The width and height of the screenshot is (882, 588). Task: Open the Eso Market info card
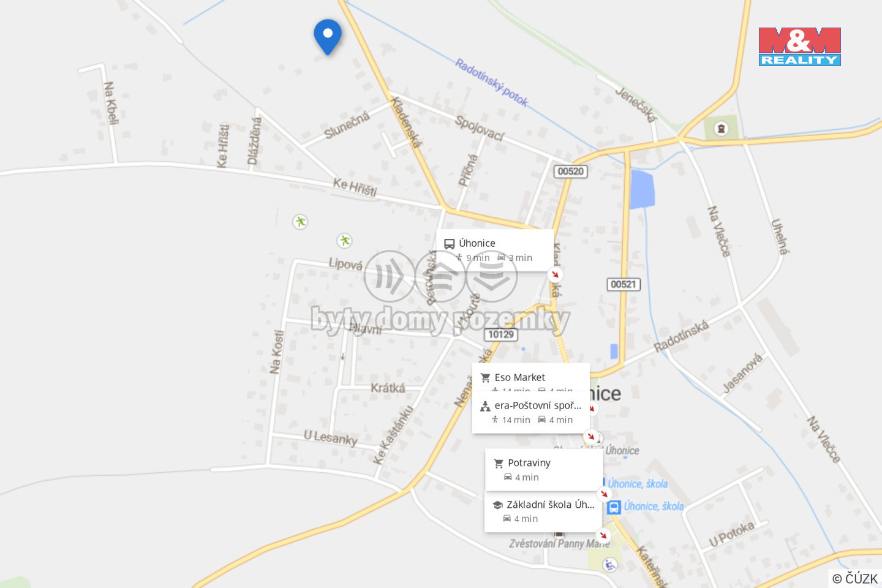pos(530,377)
